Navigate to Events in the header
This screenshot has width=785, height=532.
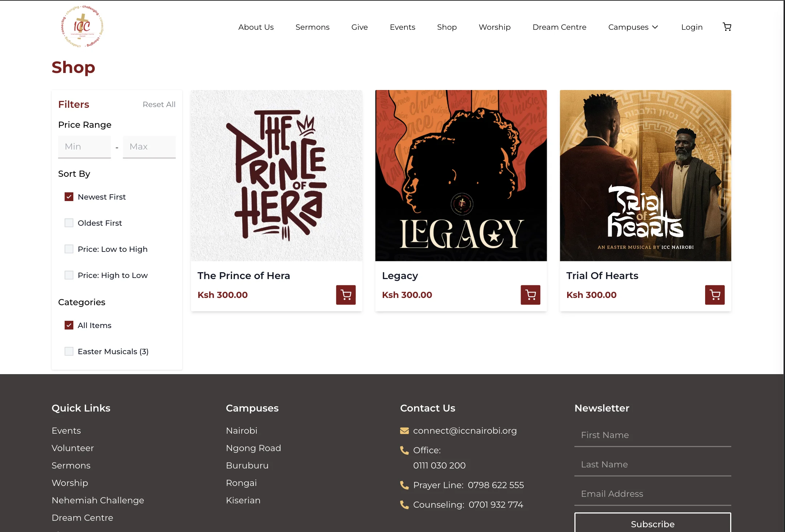pos(402,27)
